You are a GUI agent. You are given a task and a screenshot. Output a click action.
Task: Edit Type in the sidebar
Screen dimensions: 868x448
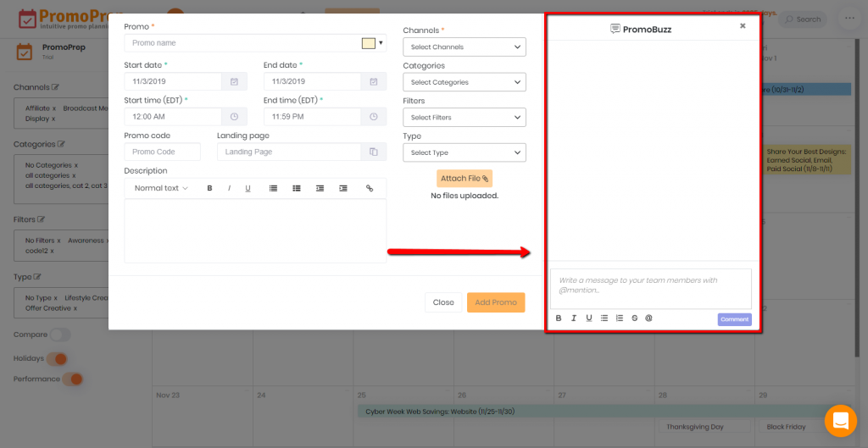tap(37, 277)
